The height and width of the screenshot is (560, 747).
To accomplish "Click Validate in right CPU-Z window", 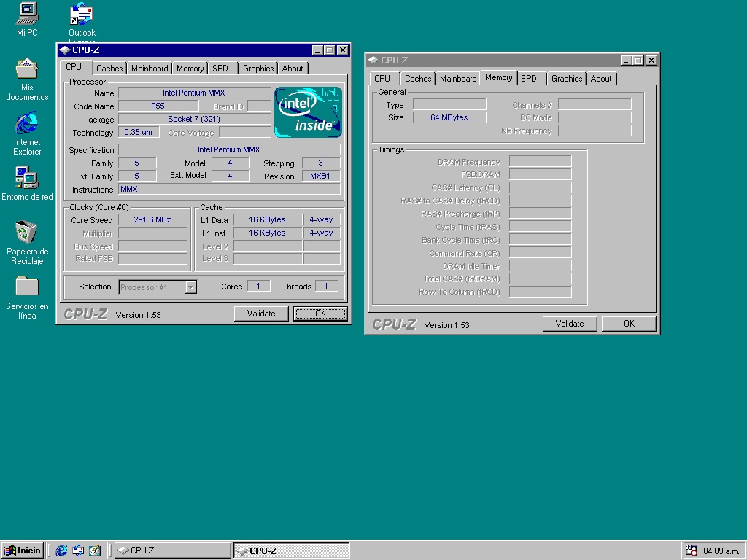I will click(x=570, y=324).
